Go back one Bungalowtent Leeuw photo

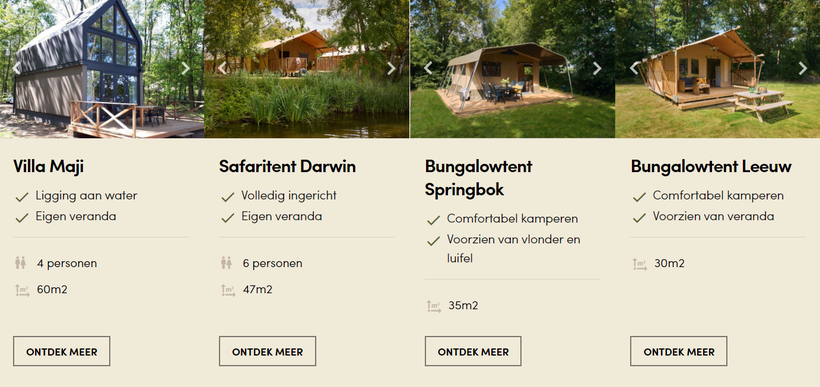tap(634, 68)
